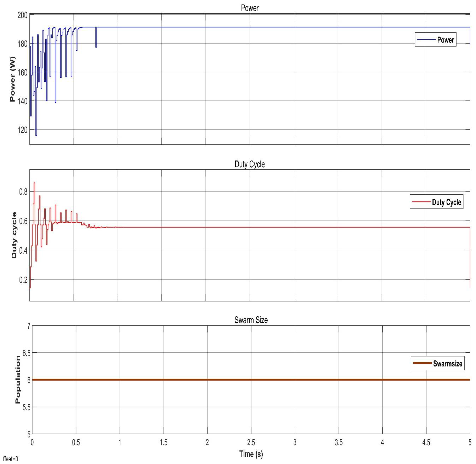
Task: Click the 0.8 tick on Duty cycle axis
Action: pyautogui.click(x=23, y=192)
